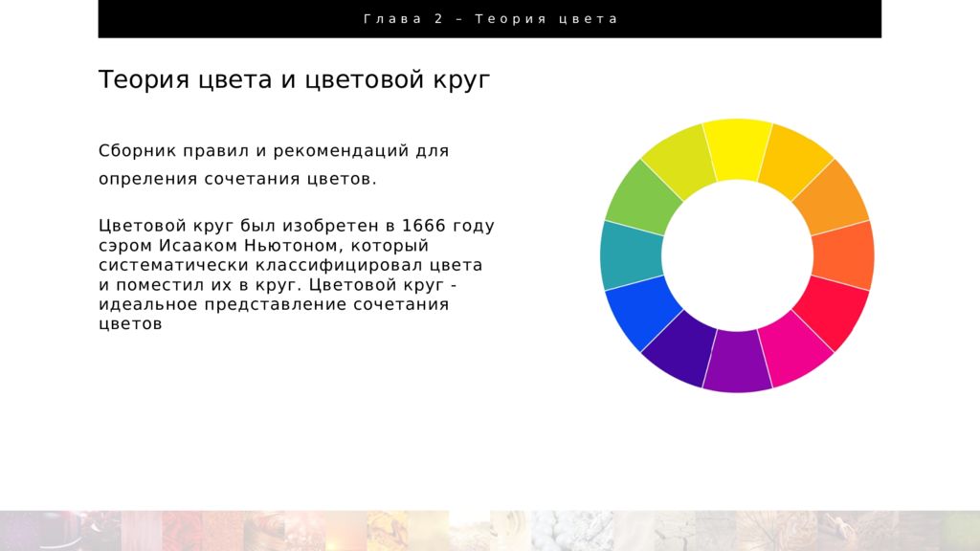The height and width of the screenshot is (551, 980).
Task: Click the header text "Глава 2 – Теория цвета"
Action: coord(491,19)
